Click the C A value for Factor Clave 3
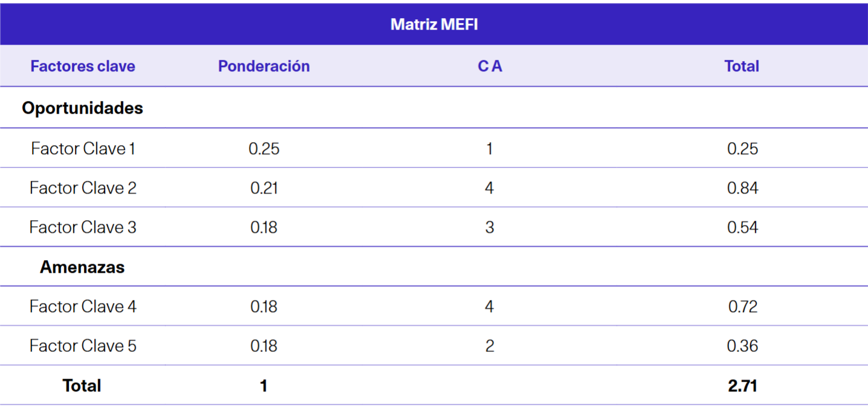The height and width of the screenshot is (410, 868). pos(489,227)
